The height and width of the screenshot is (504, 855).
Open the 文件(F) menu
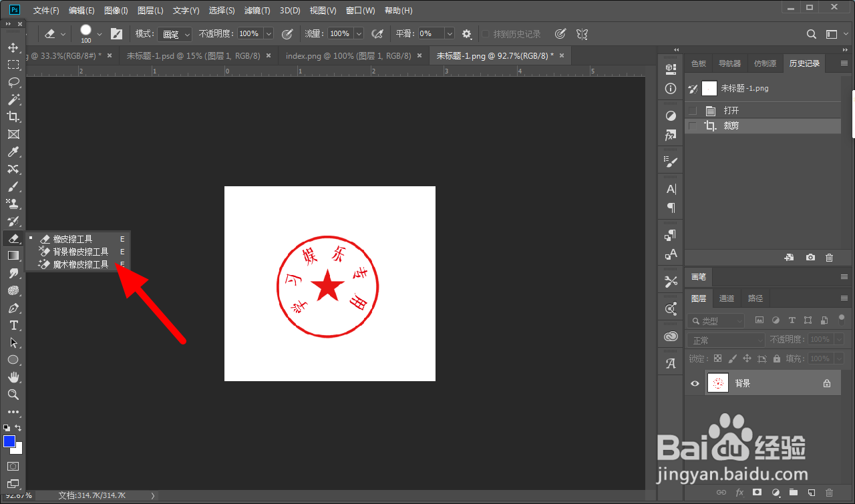pos(46,11)
